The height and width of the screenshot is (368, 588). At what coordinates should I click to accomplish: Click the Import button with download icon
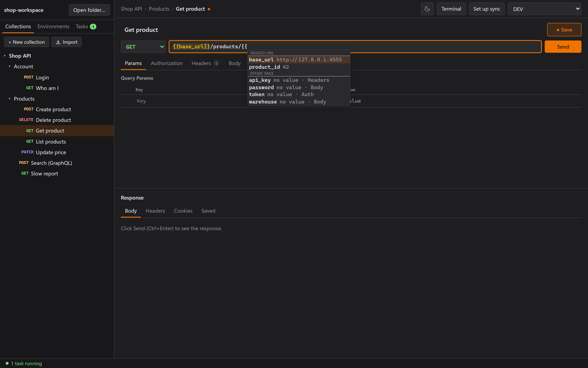click(x=67, y=42)
